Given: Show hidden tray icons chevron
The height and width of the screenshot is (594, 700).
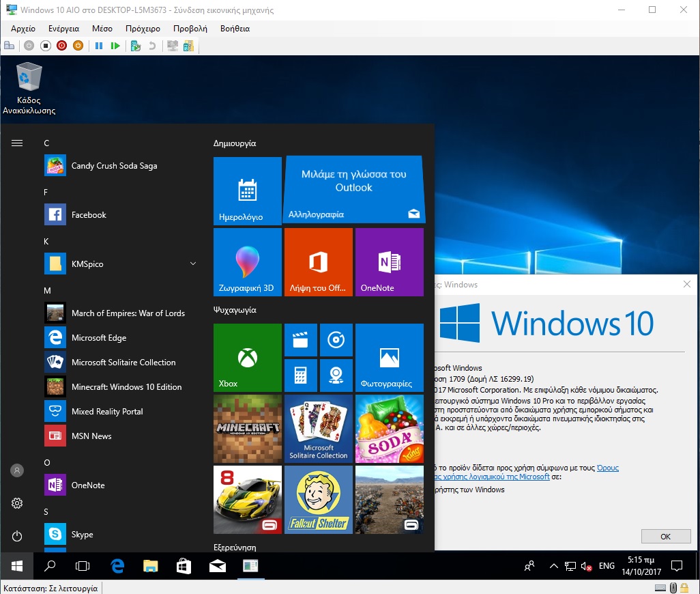Looking at the screenshot, I should coord(553,566).
